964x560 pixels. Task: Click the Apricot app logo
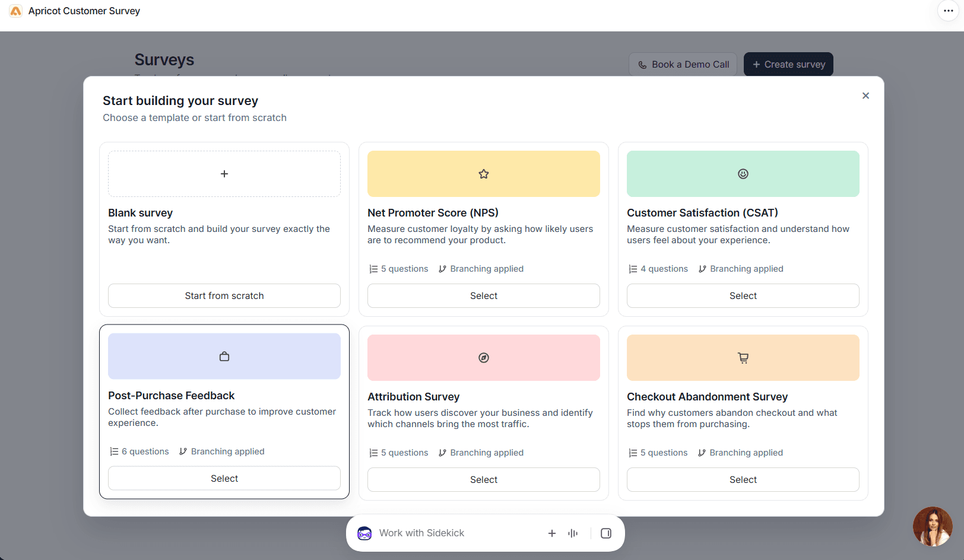16,11
